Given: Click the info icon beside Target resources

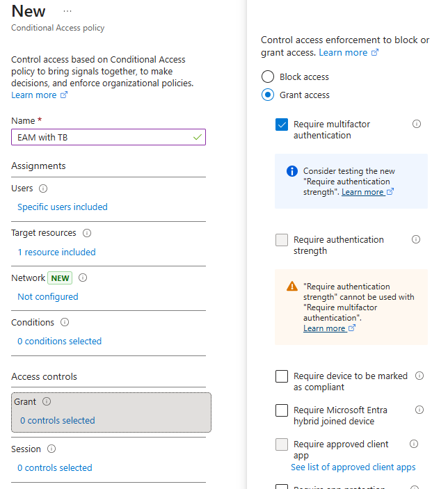Looking at the screenshot, I should [x=87, y=233].
